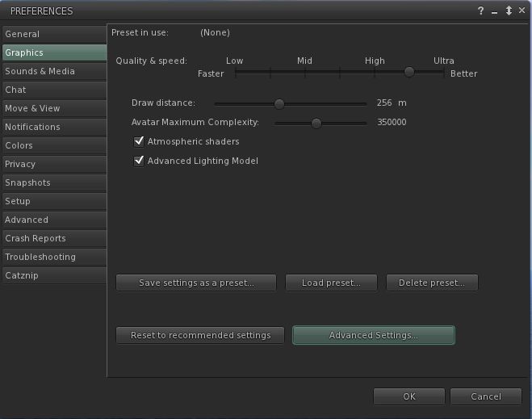The width and height of the screenshot is (532, 419).
Task: Uncheck Advanced Lighting Model
Action: click(139, 161)
